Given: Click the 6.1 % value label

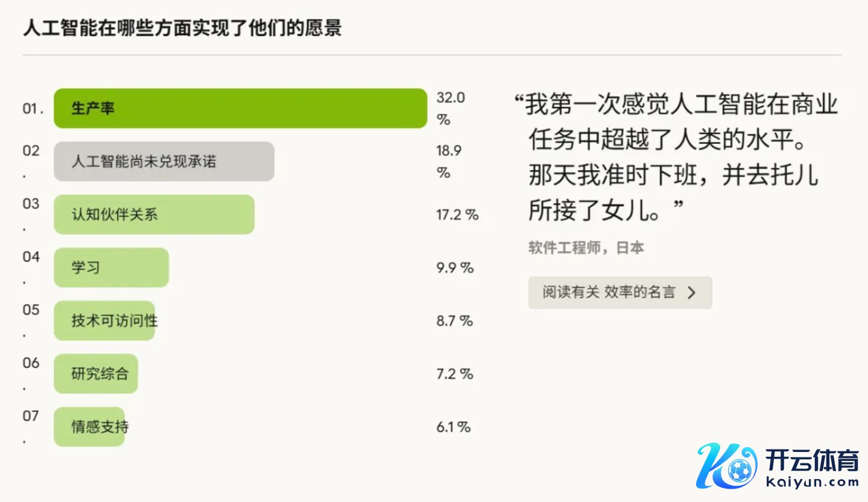Looking at the screenshot, I should 453,427.
